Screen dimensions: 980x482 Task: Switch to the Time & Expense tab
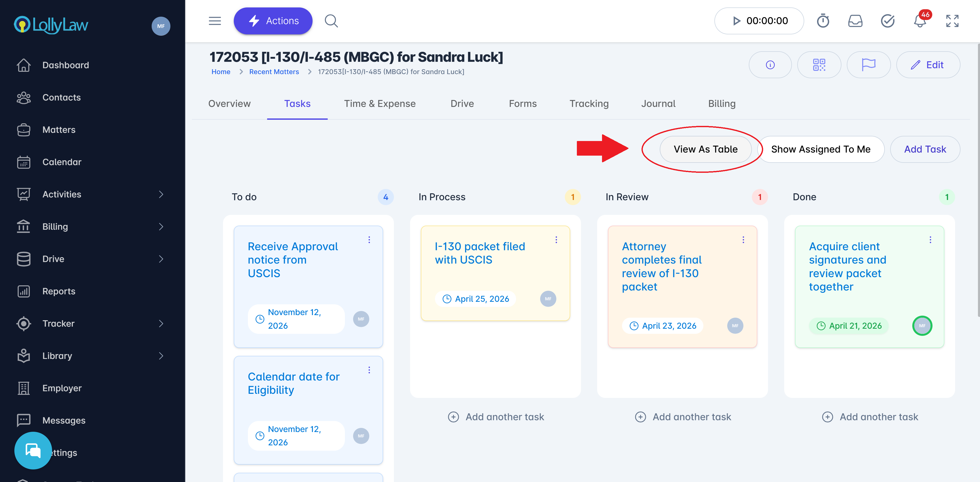click(379, 104)
